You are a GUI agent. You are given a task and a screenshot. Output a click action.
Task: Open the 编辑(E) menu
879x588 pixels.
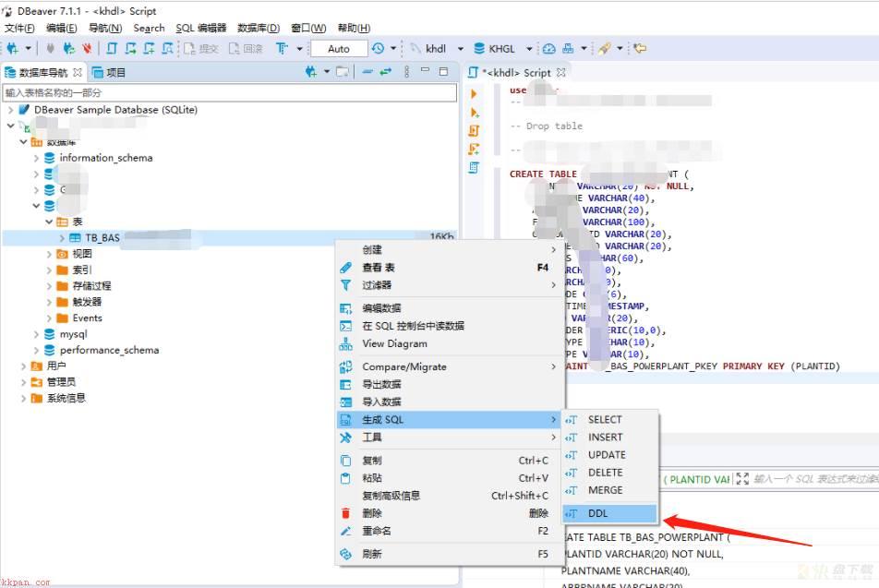coord(61,28)
